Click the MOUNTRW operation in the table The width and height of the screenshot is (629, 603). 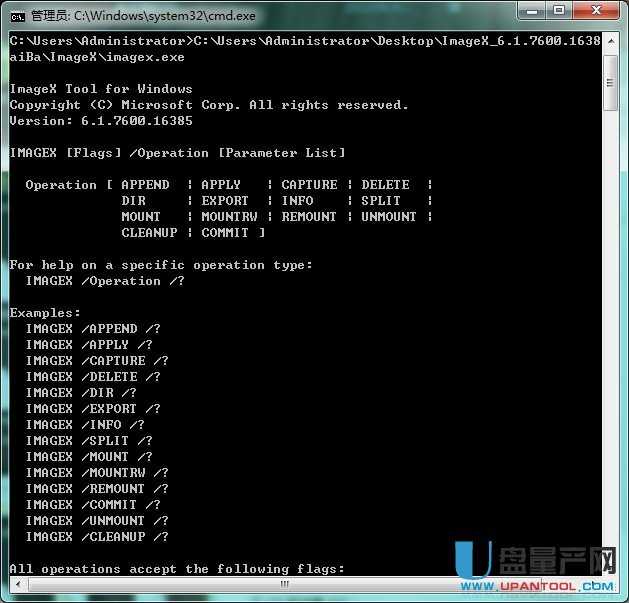pos(229,217)
